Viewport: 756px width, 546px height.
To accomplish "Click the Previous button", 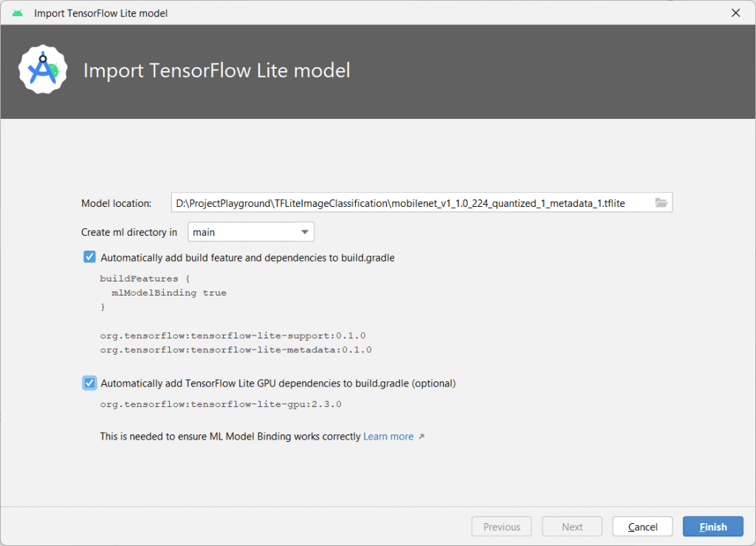I will 501,526.
